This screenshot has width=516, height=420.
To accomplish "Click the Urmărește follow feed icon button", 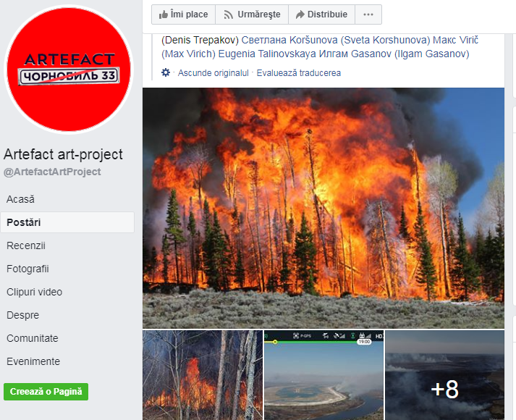I will [x=252, y=14].
